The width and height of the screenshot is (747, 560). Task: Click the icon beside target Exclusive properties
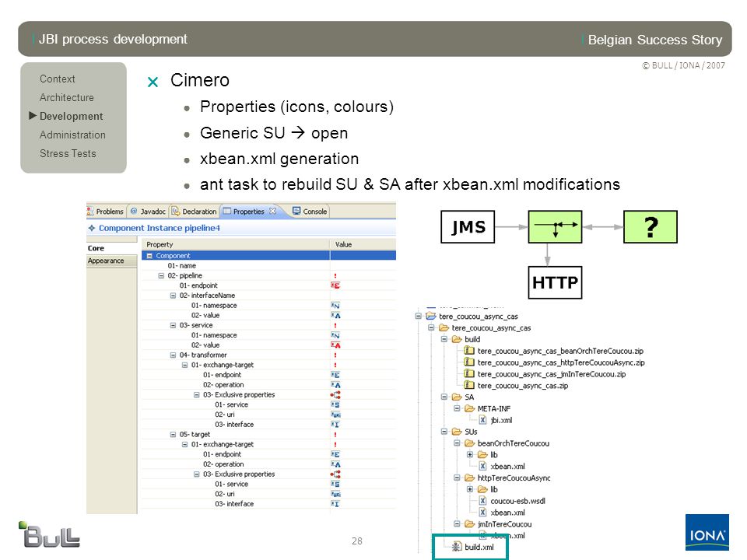[335, 474]
